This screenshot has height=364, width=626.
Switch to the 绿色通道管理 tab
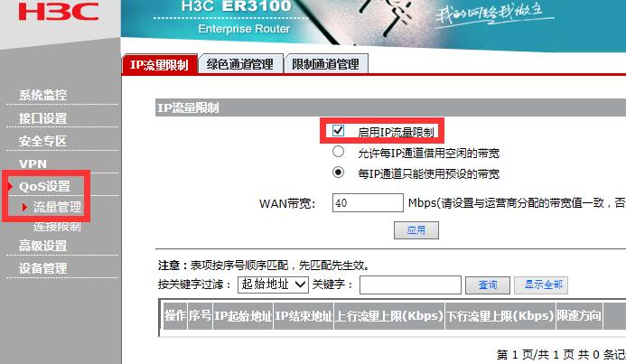(240, 64)
